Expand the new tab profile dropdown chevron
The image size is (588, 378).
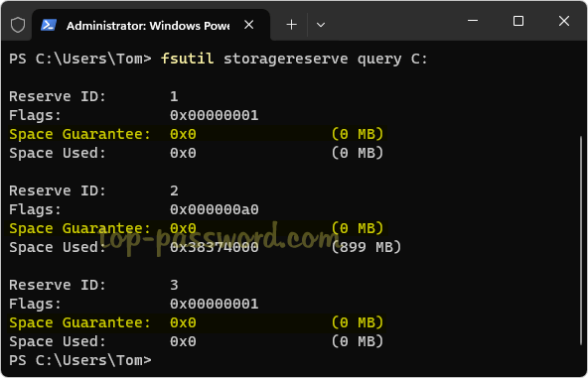click(321, 25)
